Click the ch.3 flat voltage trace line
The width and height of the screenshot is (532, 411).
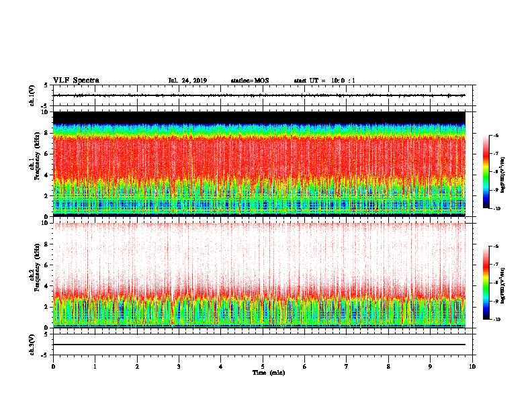(259, 345)
